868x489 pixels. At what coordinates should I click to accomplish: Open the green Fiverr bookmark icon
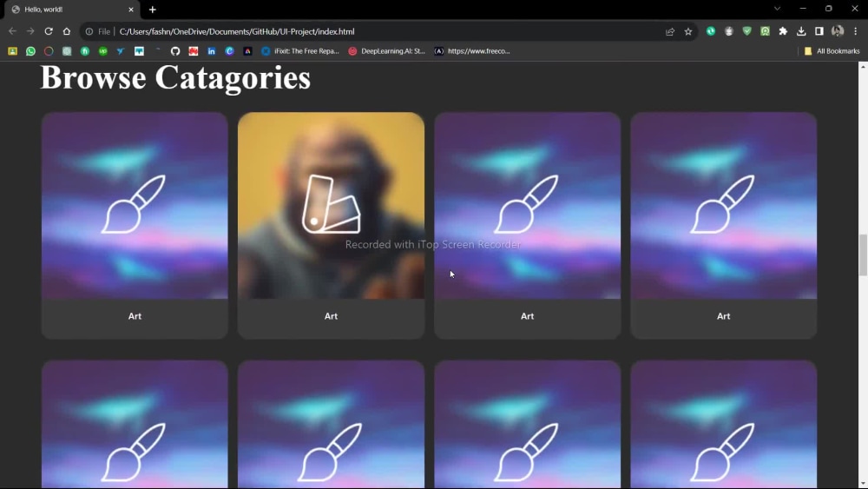(x=85, y=51)
